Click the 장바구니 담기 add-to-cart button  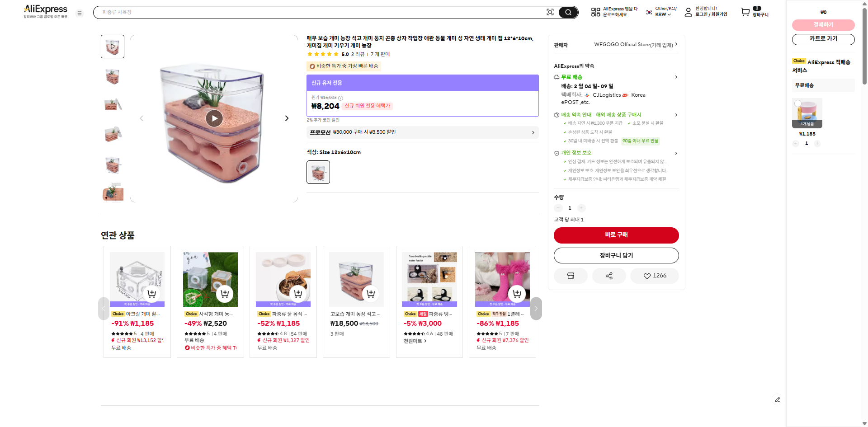616,255
